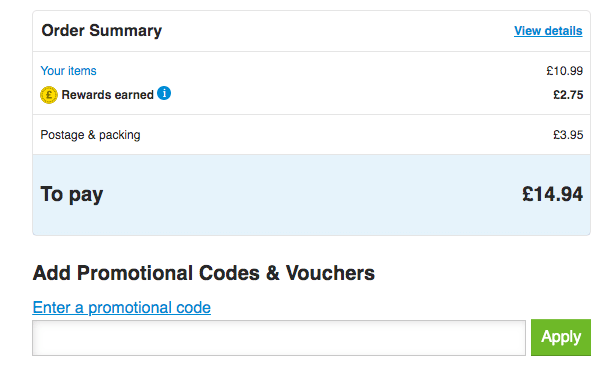Open the Your items link
The height and width of the screenshot is (376, 613).
coord(68,71)
